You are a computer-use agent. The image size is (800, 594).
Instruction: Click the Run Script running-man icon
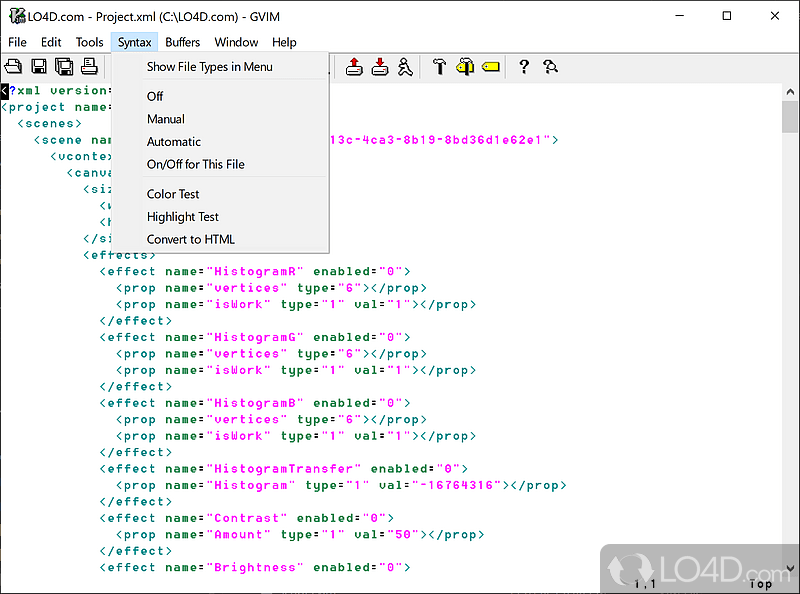(x=405, y=67)
